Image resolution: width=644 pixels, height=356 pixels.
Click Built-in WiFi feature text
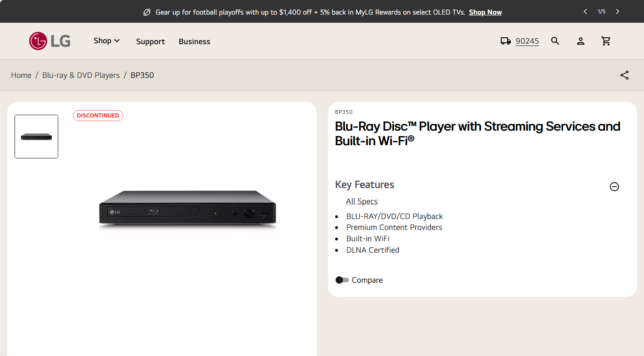tap(367, 239)
